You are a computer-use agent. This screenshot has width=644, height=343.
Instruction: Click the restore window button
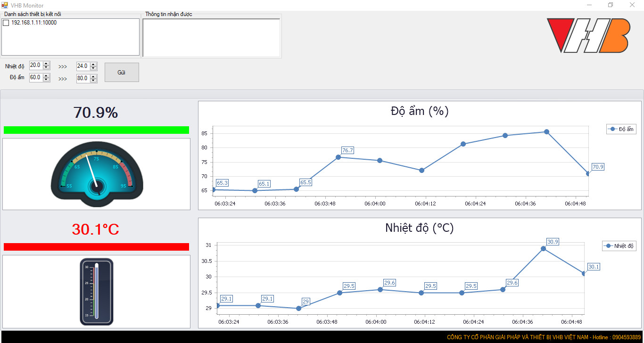(x=611, y=5)
